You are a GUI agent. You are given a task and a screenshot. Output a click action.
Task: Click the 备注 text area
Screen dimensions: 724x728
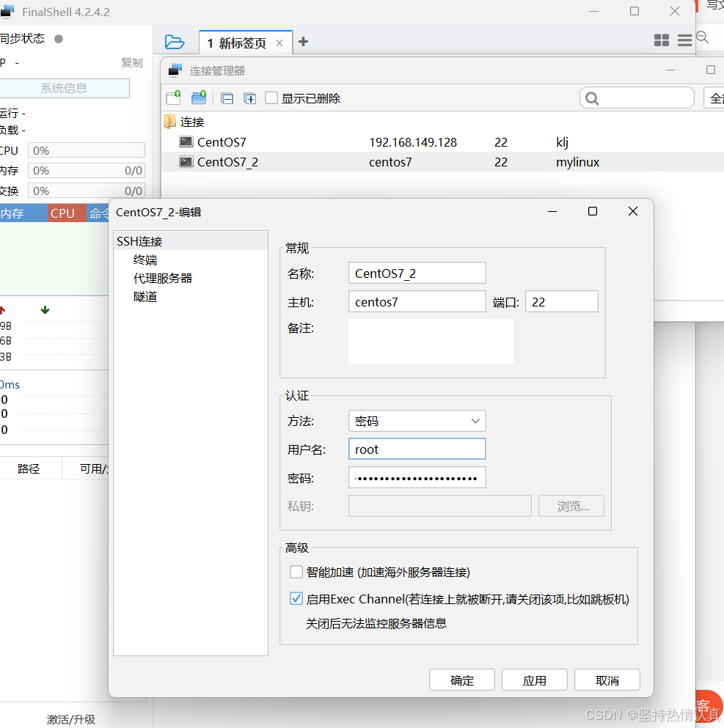coord(431,342)
